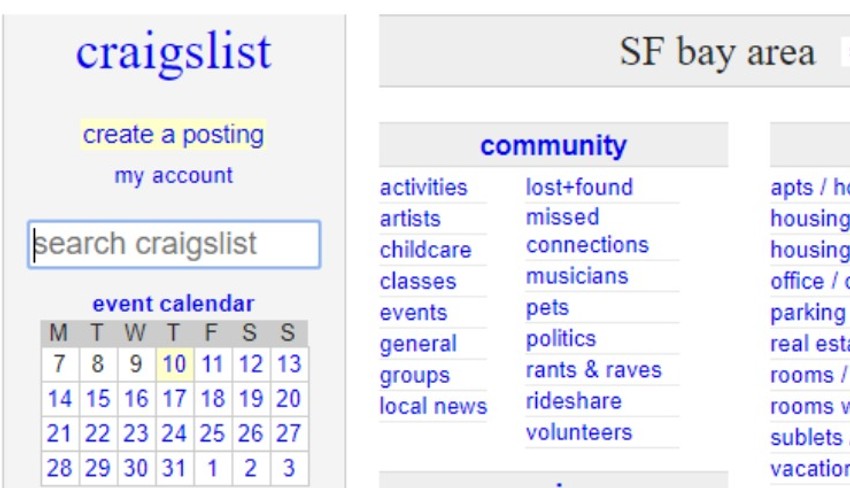Focus the search craigslist box
The height and width of the screenshot is (488, 850).
(173, 244)
